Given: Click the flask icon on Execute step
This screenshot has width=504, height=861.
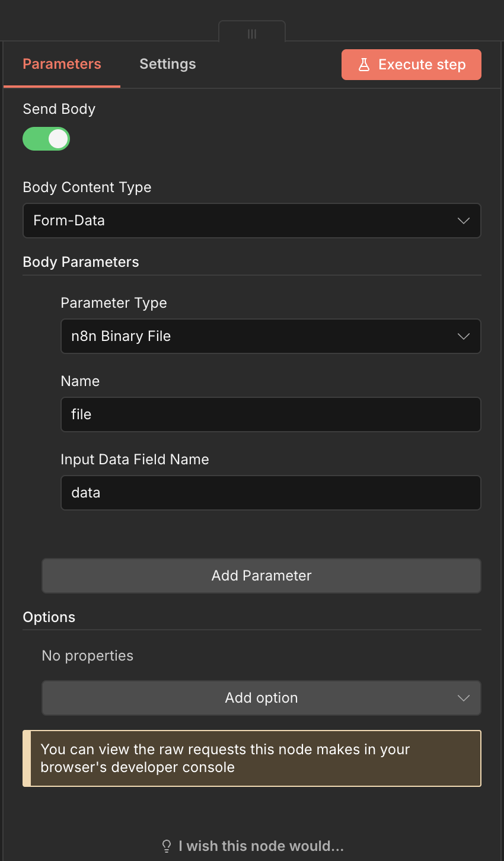Looking at the screenshot, I should (x=363, y=65).
